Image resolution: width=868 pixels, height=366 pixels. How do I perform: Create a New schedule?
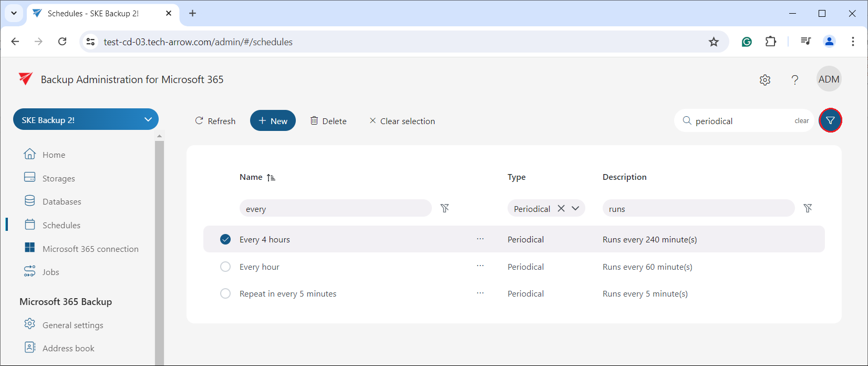273,121
